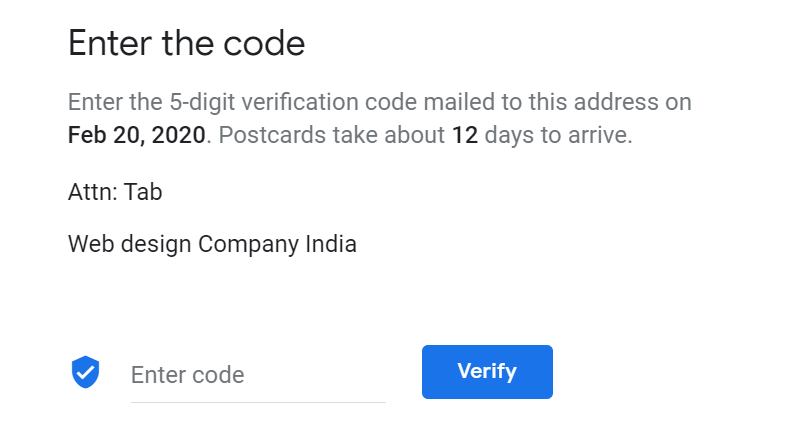The height and width of the screenshot is (438, 796).
Task: Click the phrase "5-digit verification code"
Action: click(x=293, y=103)
